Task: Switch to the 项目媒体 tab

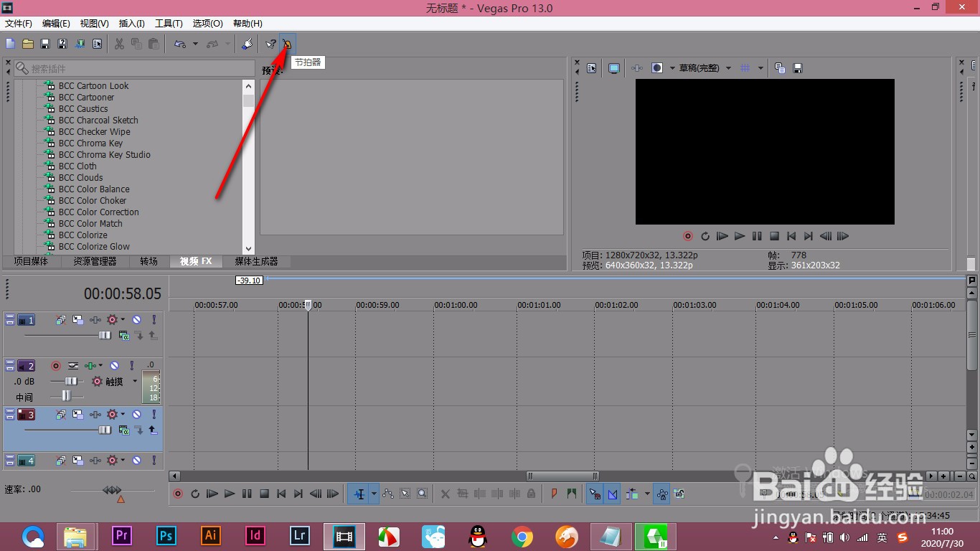Action: 31,261
